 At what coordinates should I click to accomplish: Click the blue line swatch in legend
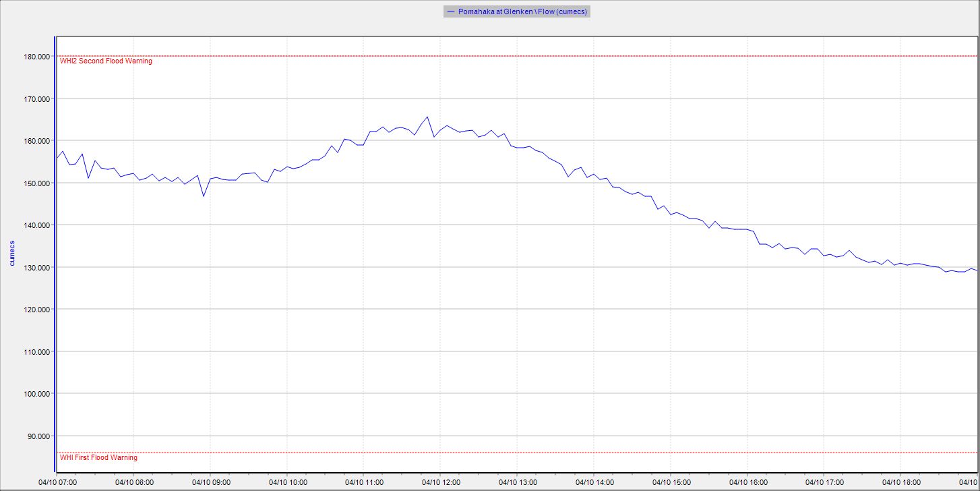pyautogui.click(x=450, y=11)
